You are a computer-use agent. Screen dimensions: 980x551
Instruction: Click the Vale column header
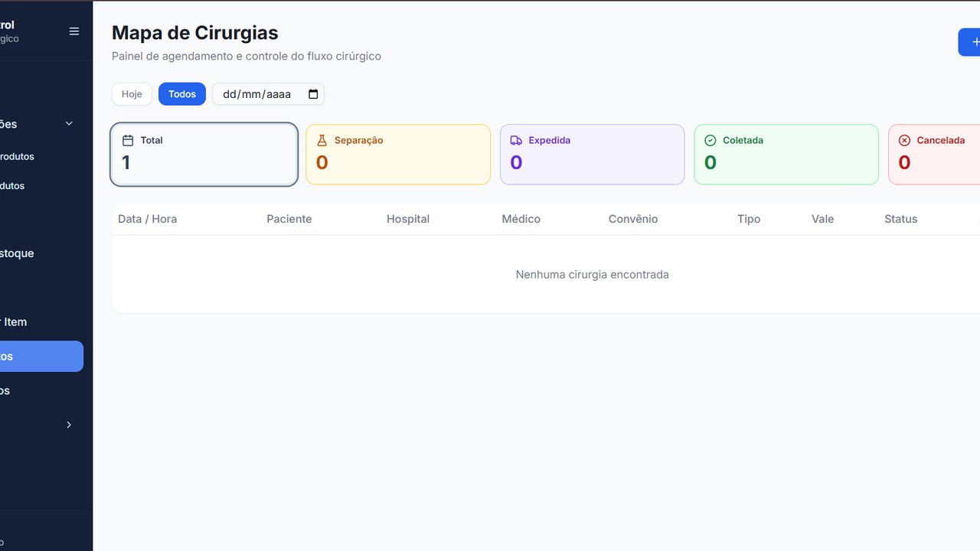[x=823, y=219]
